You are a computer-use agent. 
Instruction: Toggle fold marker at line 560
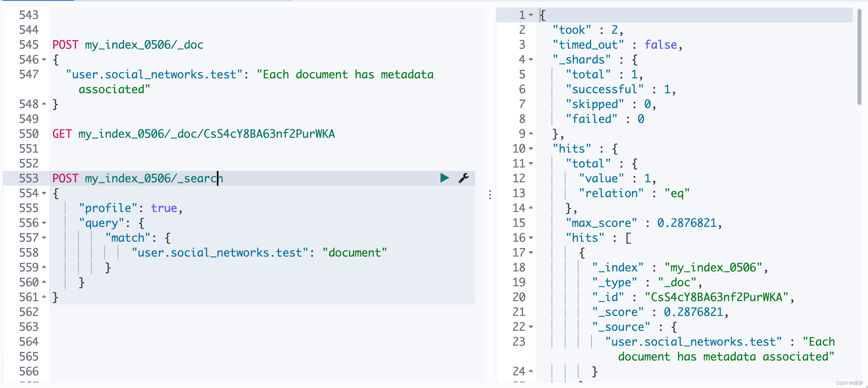[44, 282]
